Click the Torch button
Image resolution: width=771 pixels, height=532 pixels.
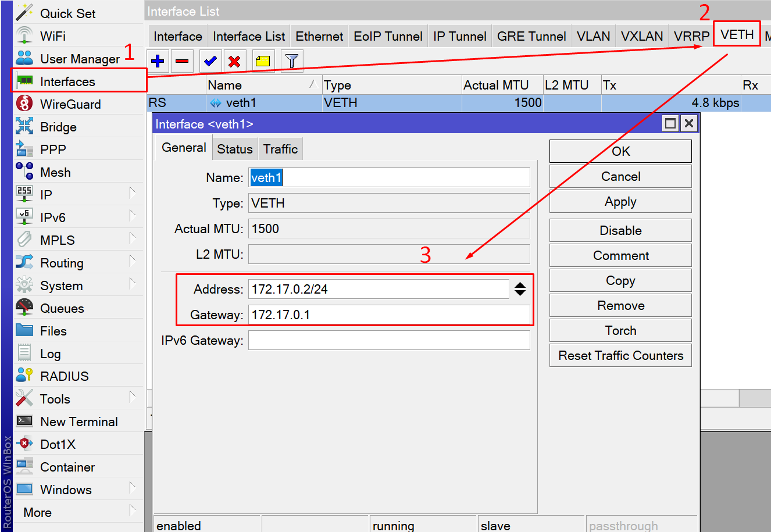(x=620, y=330)
